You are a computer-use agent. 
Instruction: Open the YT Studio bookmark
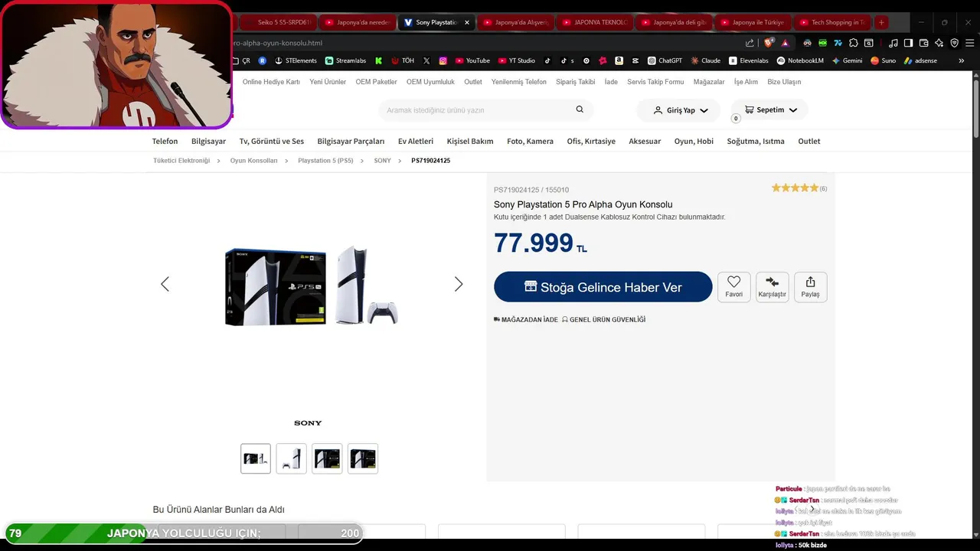517,60
